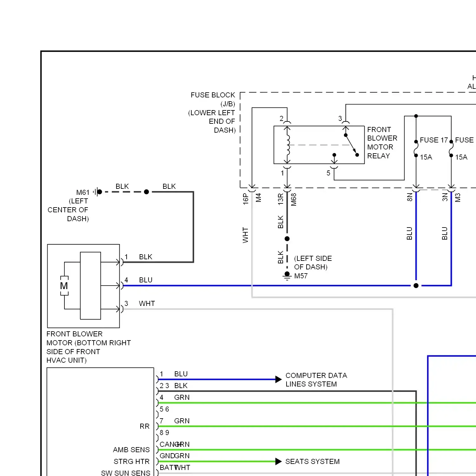
Task: Click relay terminal number 5
Action: 328,173
